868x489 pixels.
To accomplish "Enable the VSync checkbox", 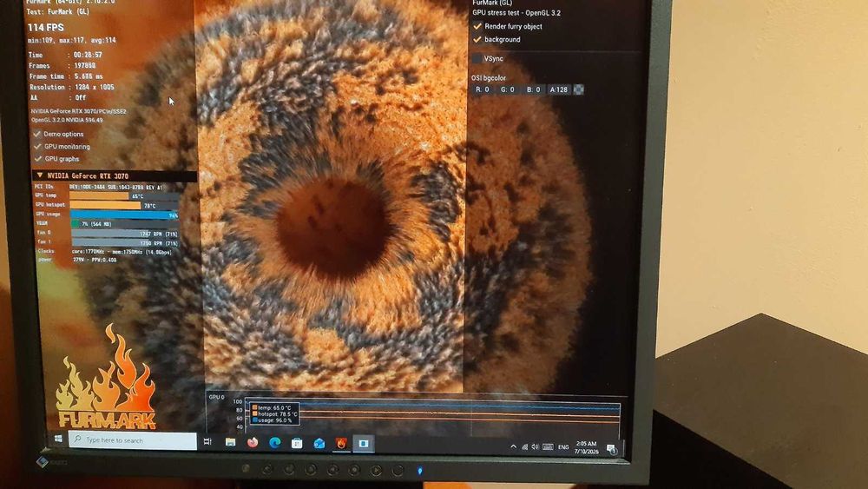I will coord(477,58).
